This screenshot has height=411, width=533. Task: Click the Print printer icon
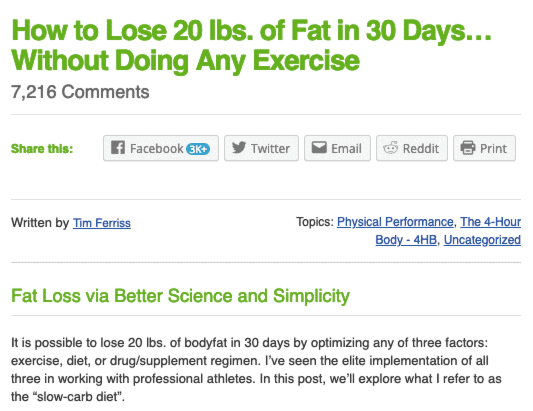pyautogui.click(x=468, y=148)
